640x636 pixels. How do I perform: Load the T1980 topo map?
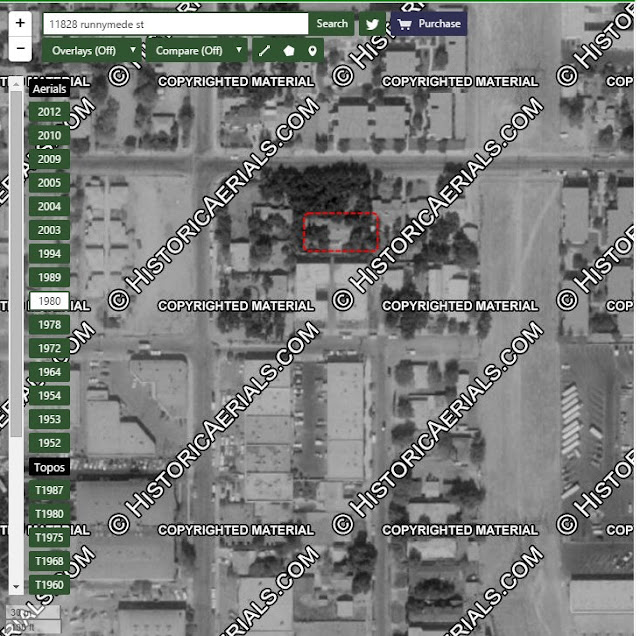click(49, 514)
